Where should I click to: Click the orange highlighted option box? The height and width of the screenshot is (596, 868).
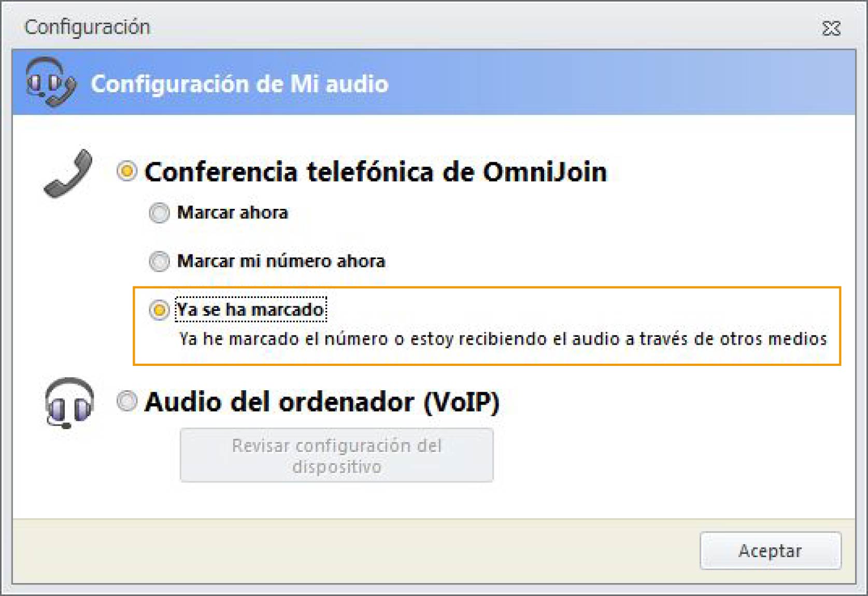click(x=487, y=326)
